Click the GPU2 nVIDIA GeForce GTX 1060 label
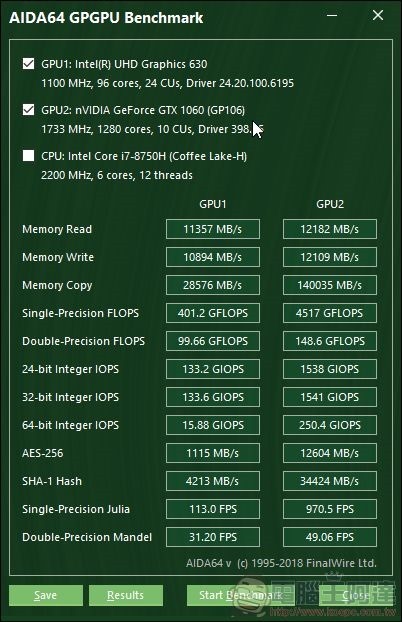This screenshot has width=402, height=622. (x=143, y=110)
